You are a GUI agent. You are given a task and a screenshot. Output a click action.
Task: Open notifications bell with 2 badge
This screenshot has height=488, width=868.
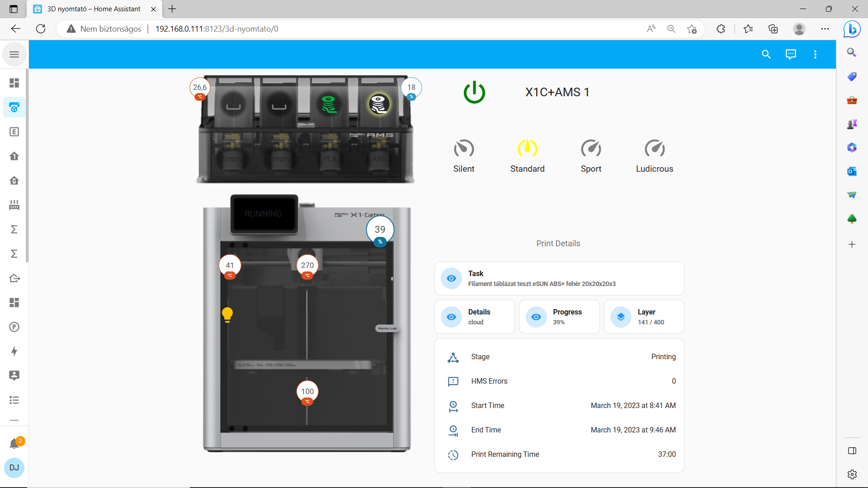pos(15,443)
